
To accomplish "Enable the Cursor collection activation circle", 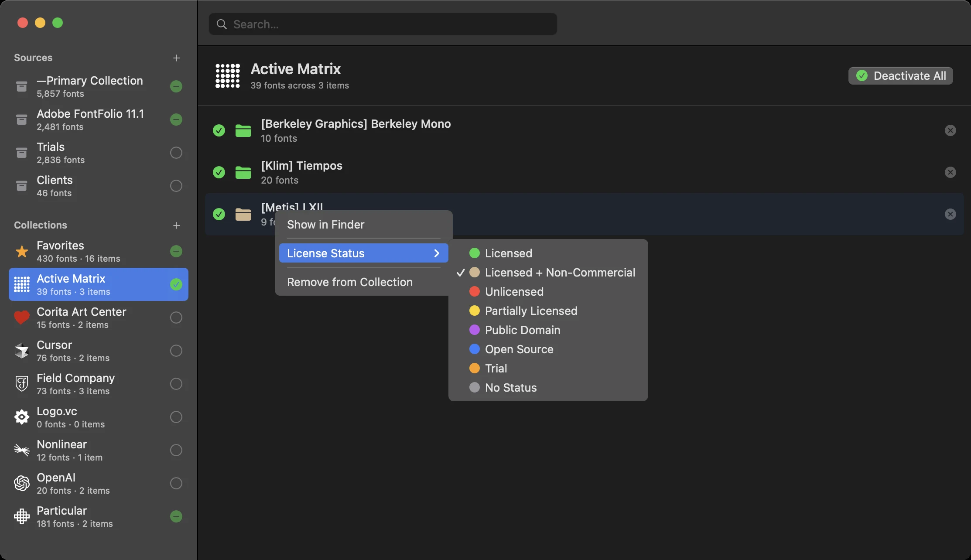I will pos(176,351).
